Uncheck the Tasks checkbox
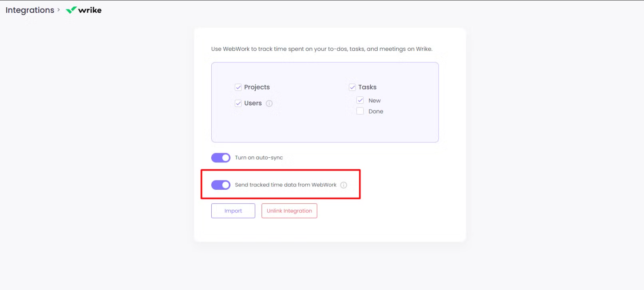644x290 pixels. pos(352,87)
